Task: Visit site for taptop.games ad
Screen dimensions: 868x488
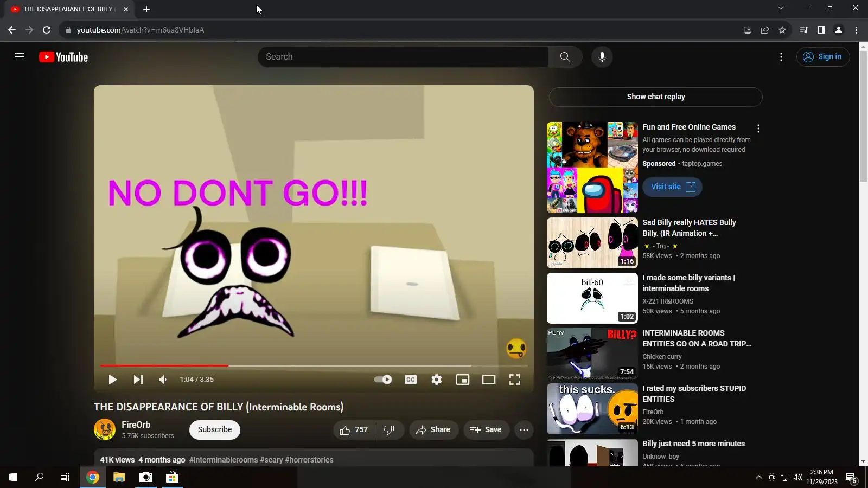Action: click(673, 187)
